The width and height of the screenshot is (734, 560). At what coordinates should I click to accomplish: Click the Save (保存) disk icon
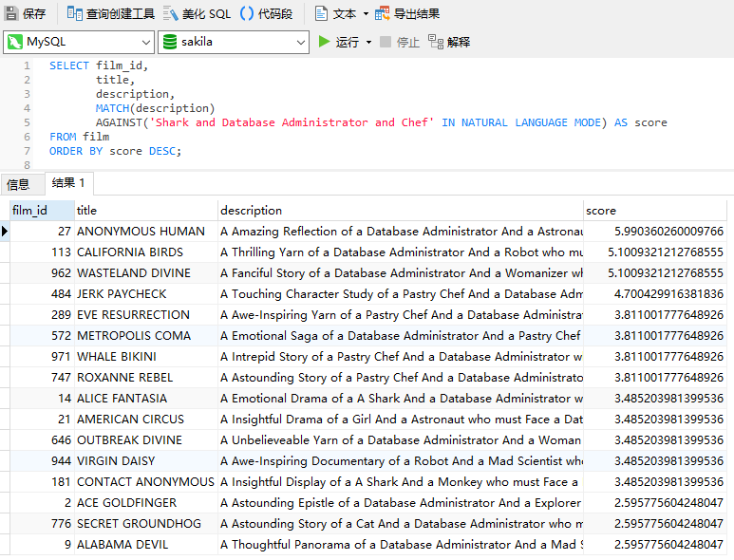point(11,13)
